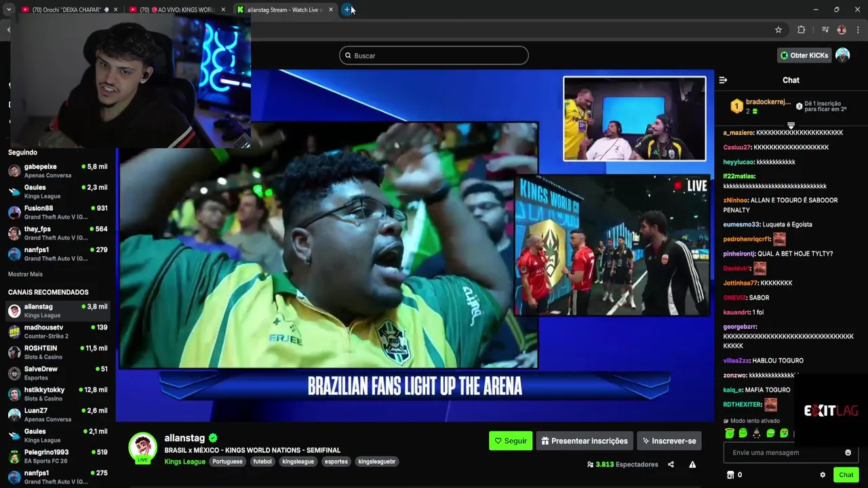Click the Chat panel header

pos(791,80)
